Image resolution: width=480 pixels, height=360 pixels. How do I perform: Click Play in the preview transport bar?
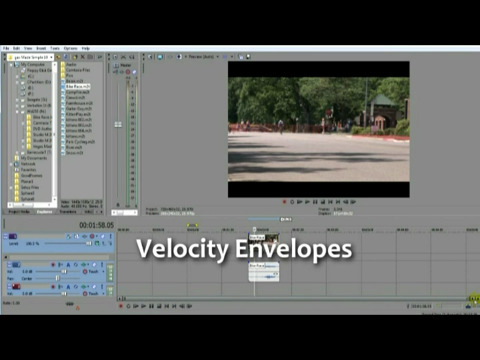(x=307, y=202)
